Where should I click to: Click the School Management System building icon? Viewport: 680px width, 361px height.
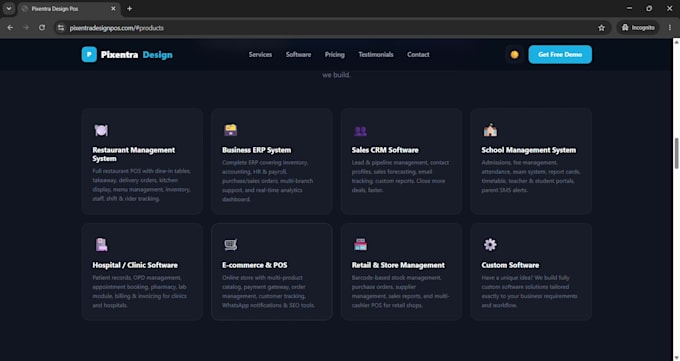[490, 130]
